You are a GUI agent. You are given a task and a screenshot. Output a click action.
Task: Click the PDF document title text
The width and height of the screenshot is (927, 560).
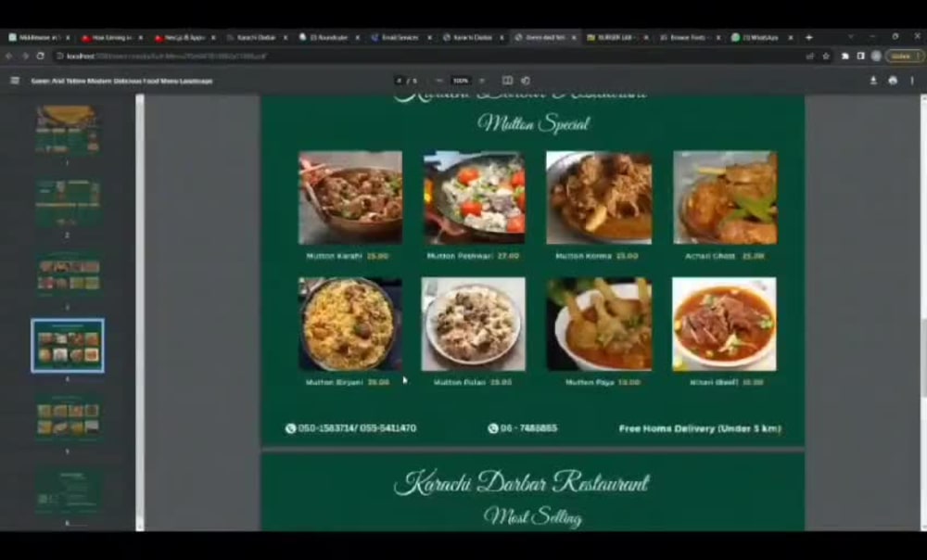pos(121,81)
